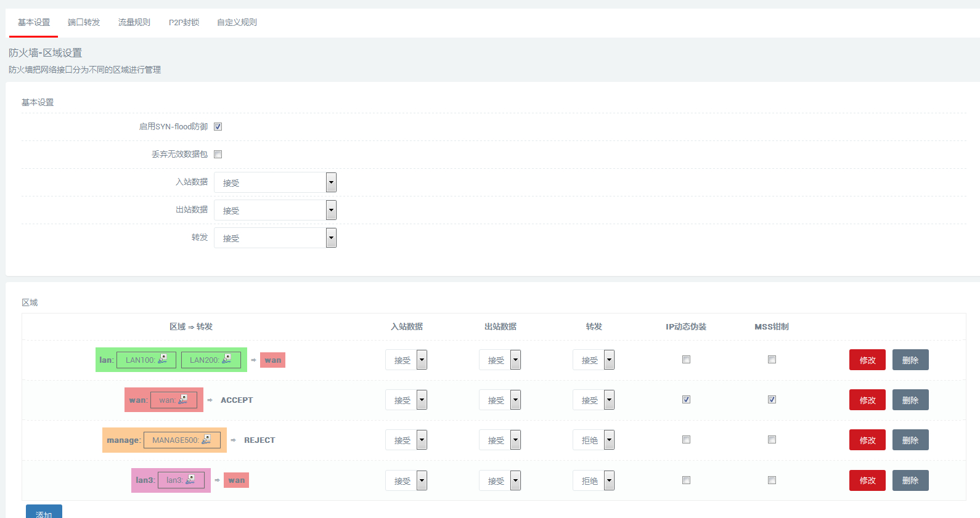Open the 流量规则 tab
Image resolution: width=980 pixels, height=518 pixels.
[134, 22]
